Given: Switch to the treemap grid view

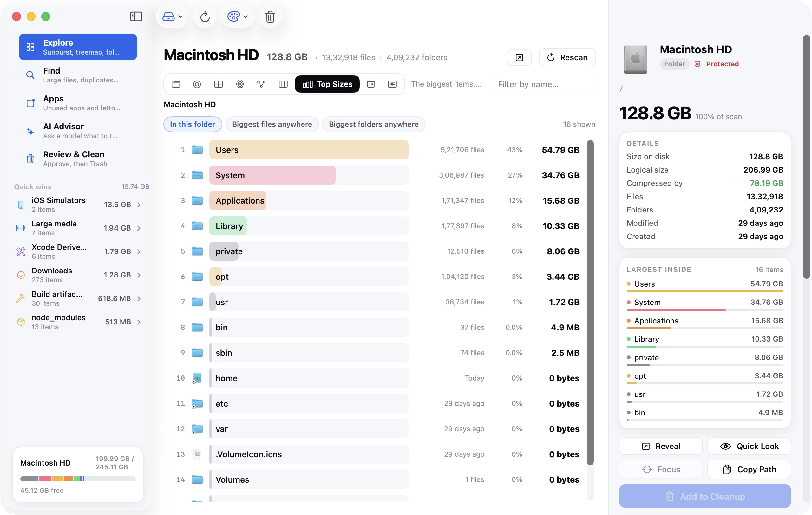Looking at the screenshot, I should pyautogui.click(x=219, y=84).
